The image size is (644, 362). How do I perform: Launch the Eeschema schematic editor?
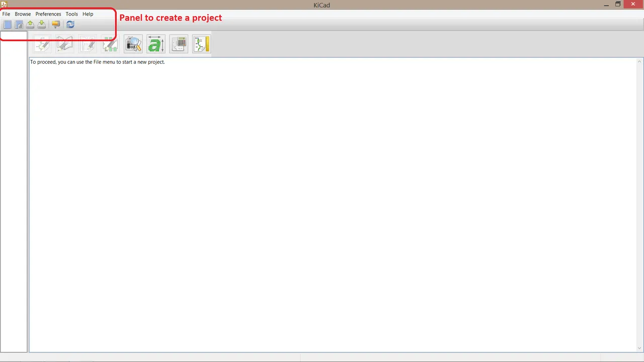[x=42, y=44]
